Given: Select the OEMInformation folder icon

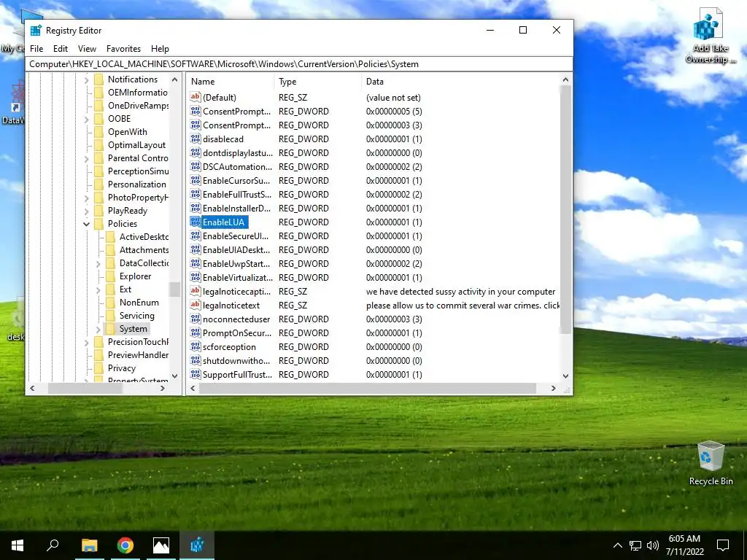Looking at the screenshot, I should pos(98,93).
